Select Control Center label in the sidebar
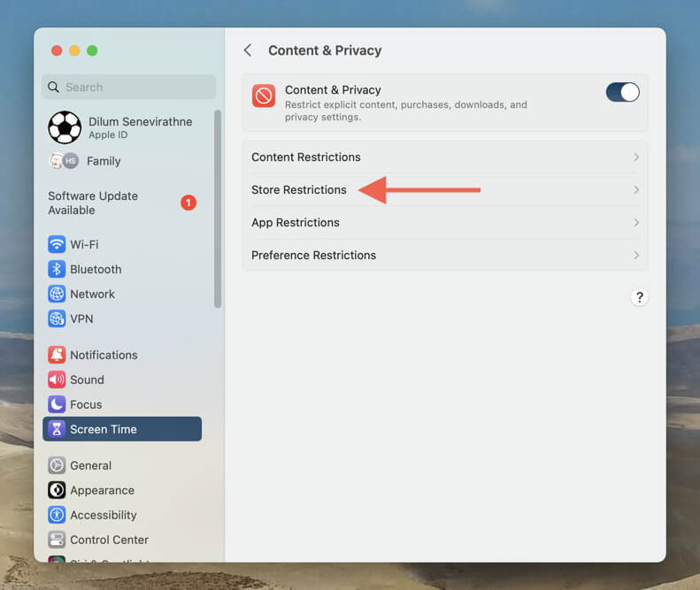The image size is (700, 590). (x=109, y=540)
